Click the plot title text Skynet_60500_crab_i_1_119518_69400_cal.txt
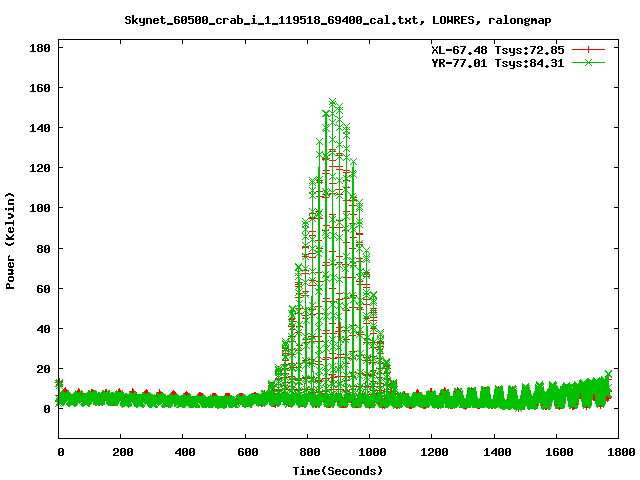 click(x=271, y=20)
